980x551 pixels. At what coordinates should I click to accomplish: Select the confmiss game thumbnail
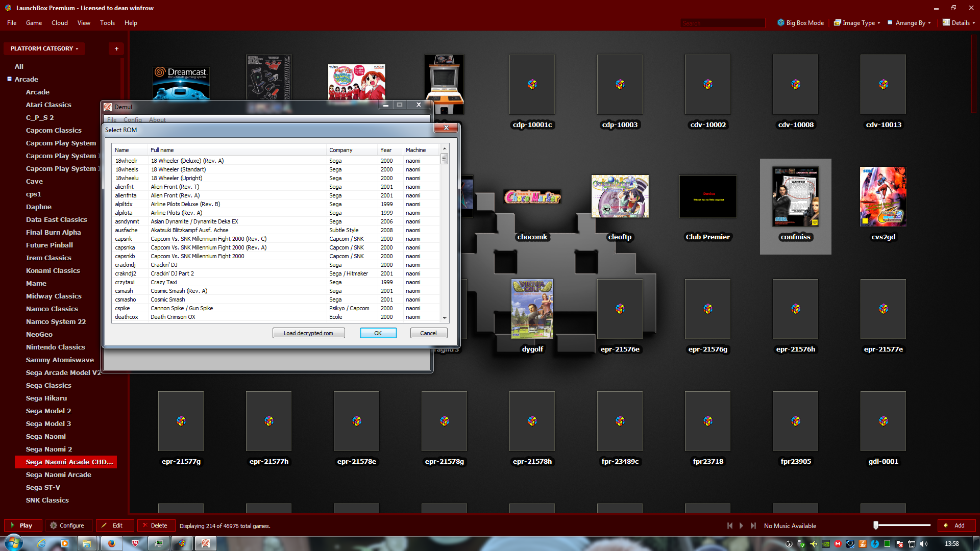point(795,196)
